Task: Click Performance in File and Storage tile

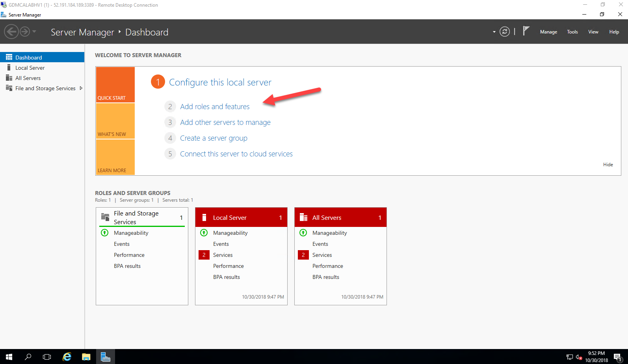Action: (129, 255)
